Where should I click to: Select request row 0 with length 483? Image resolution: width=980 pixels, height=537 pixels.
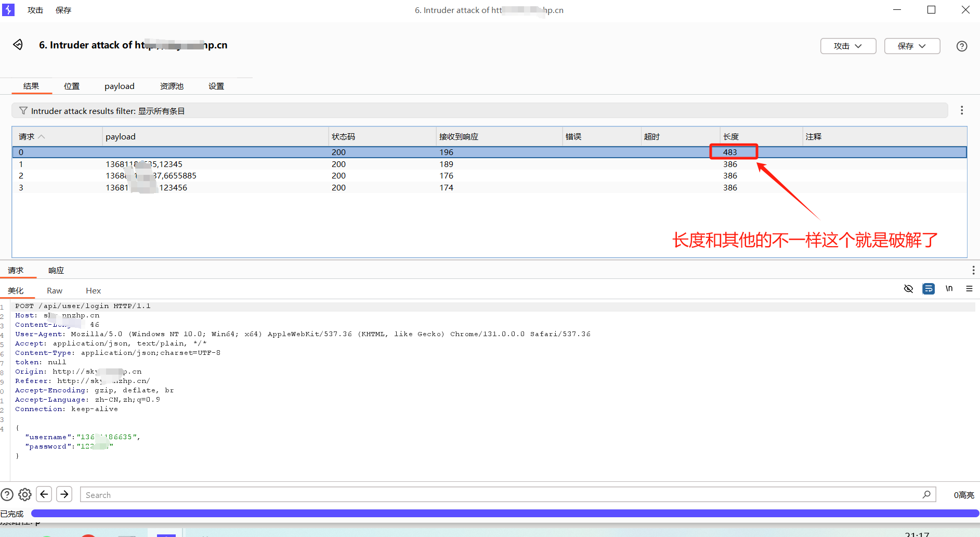[x=489, y=152]
